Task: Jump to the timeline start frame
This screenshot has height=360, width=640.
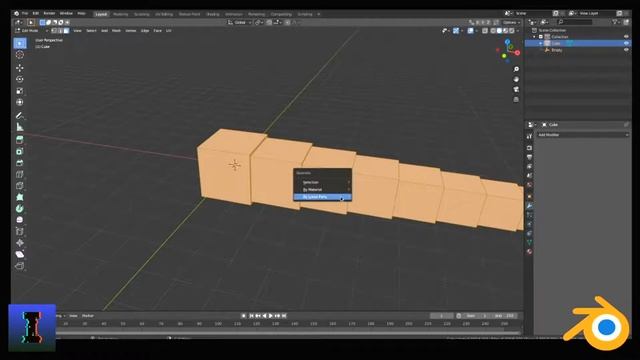Action: pos(251,316)
